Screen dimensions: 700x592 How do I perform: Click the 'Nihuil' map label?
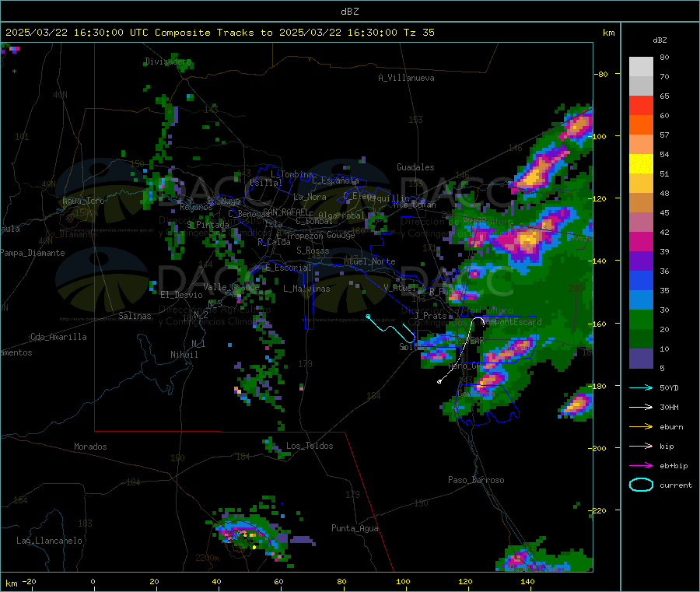(x=184, y=355)
